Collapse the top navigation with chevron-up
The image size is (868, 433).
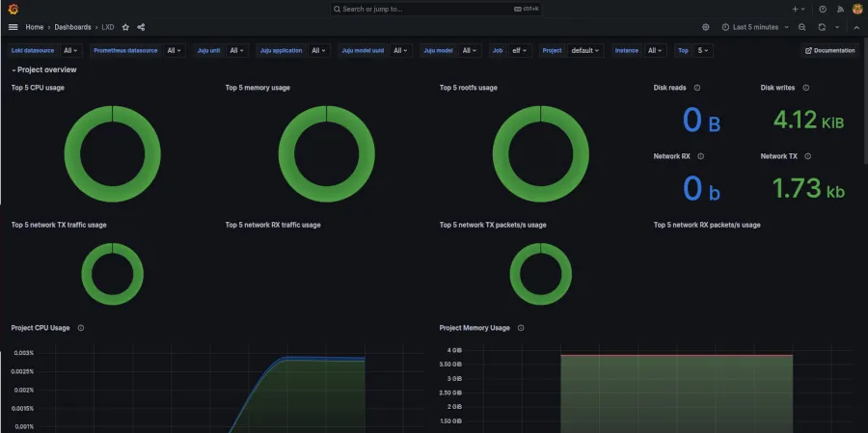click(x=855, y=27)
